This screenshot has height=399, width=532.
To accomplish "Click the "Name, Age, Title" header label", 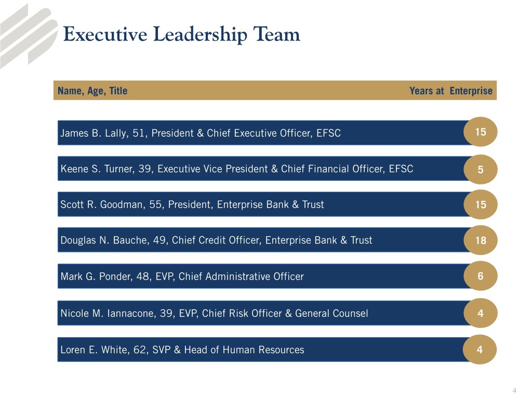I will (x=92, y=91).
